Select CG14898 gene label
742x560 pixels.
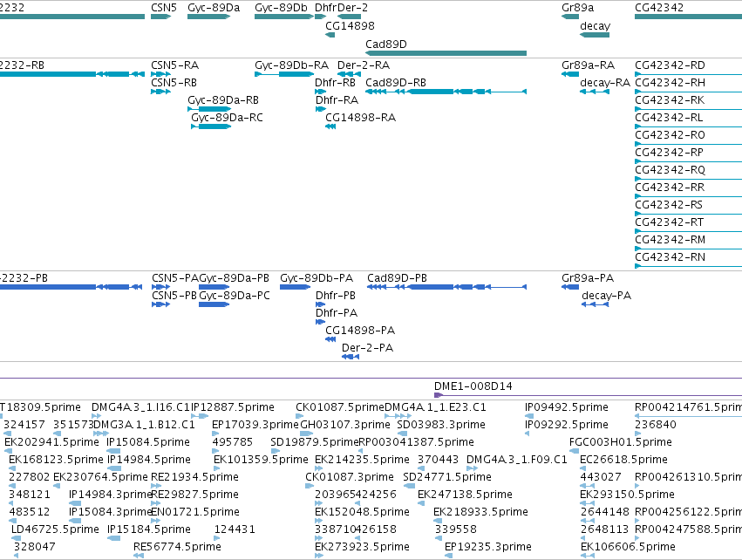pos(350,25)
